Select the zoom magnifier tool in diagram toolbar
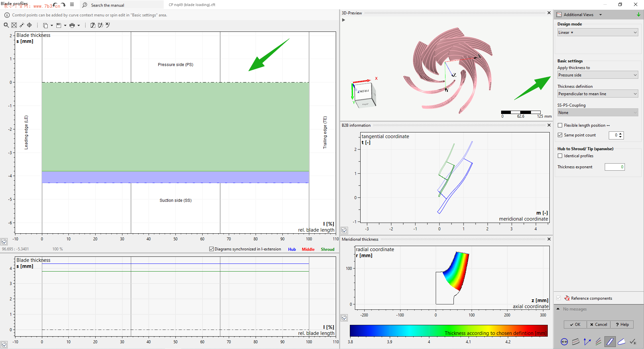Screen dimensions: 644x349 pyautogui.click(x=6, y=25)
